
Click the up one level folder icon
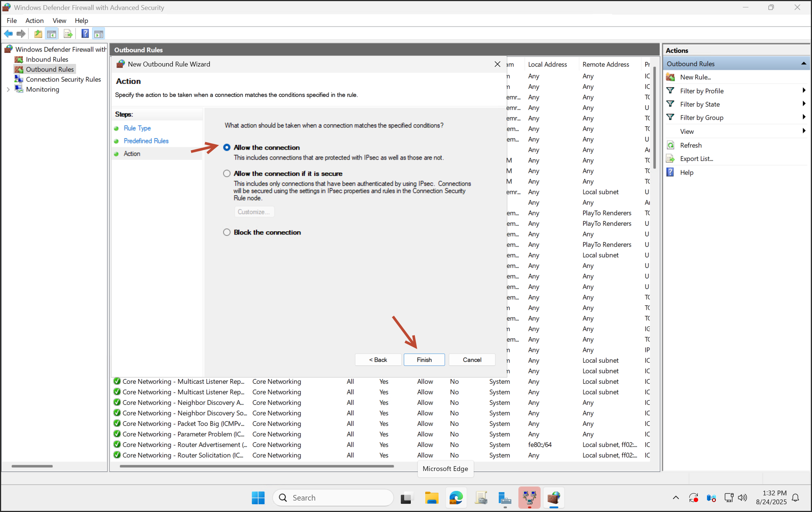click(x=38, y=34)
